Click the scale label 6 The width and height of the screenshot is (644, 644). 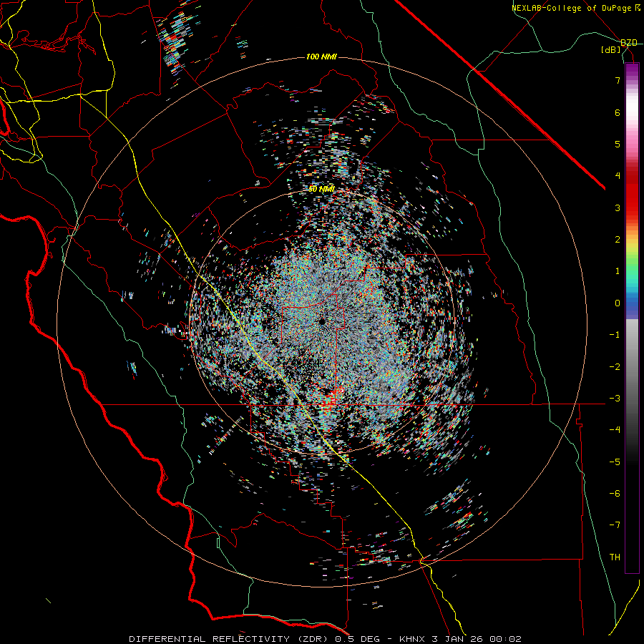click(x=618, y=112)
